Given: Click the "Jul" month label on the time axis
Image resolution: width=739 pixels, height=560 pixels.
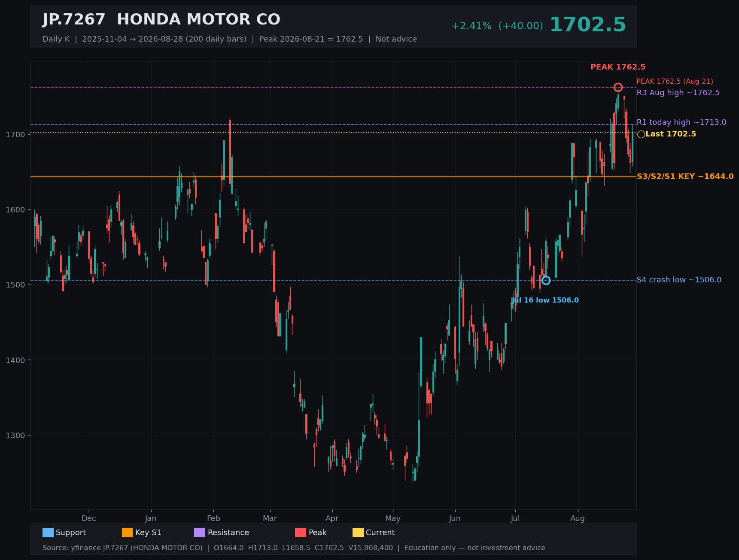Looking at the screenshot, I should point(515,518).
